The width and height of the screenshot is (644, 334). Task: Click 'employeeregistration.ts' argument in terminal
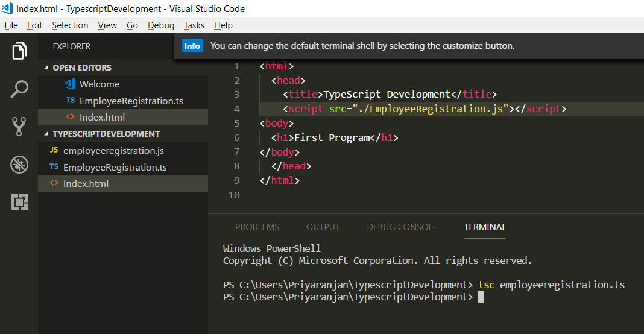coord(562,285)
